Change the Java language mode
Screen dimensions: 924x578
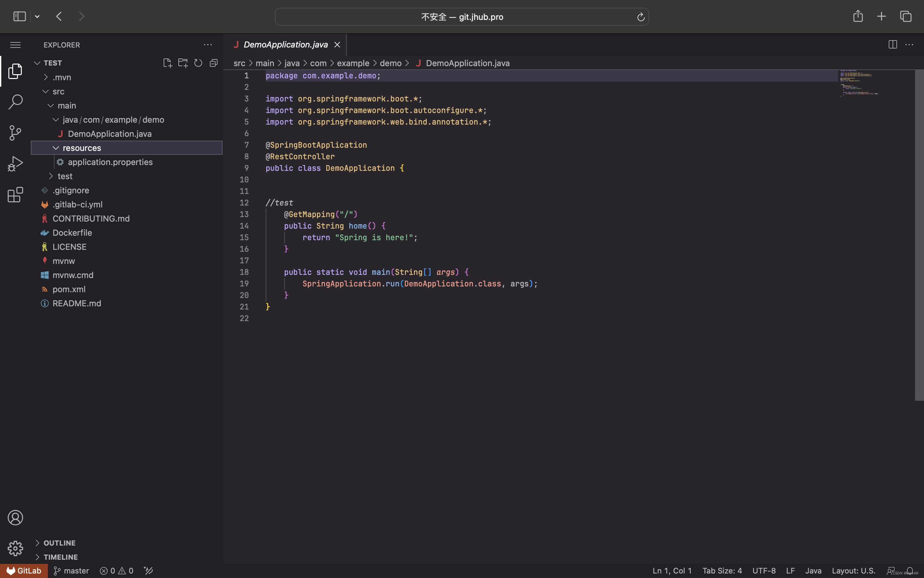[x=813, y=571]
